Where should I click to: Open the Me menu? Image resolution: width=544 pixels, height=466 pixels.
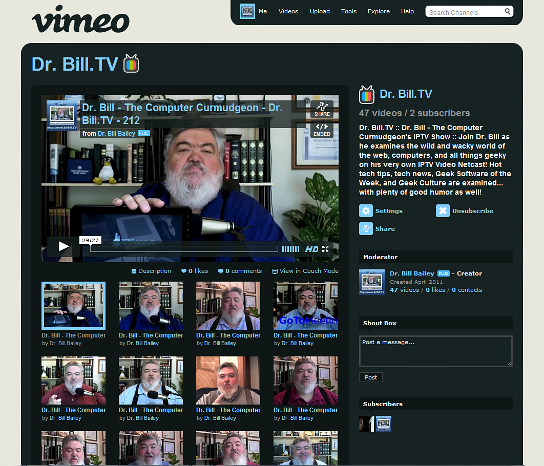click(263, 11)
